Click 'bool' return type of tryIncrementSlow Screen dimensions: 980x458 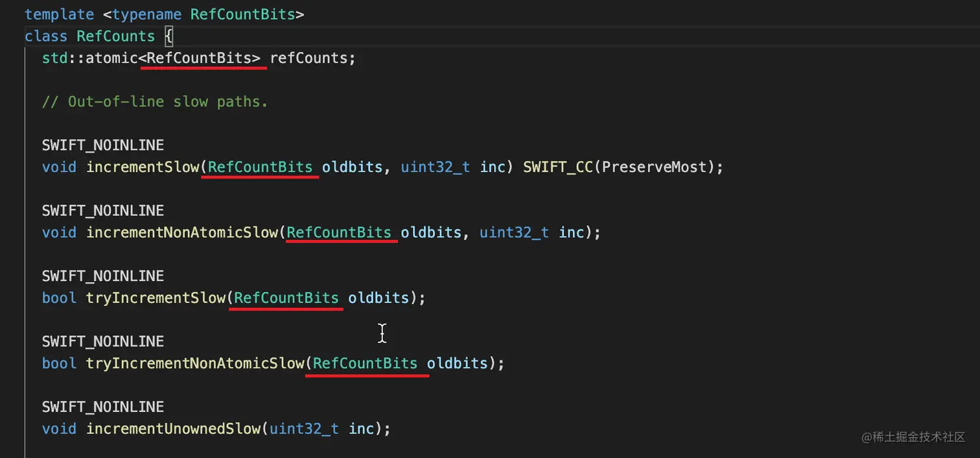point(60,298)
